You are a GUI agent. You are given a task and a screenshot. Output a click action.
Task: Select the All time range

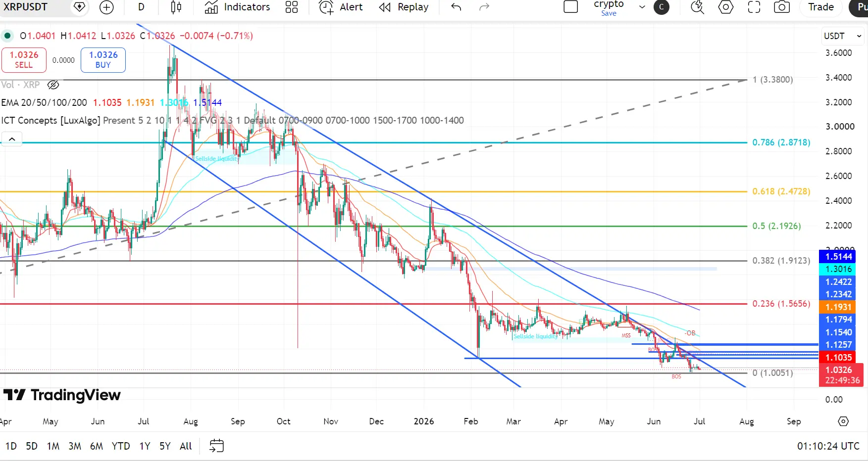186,446
